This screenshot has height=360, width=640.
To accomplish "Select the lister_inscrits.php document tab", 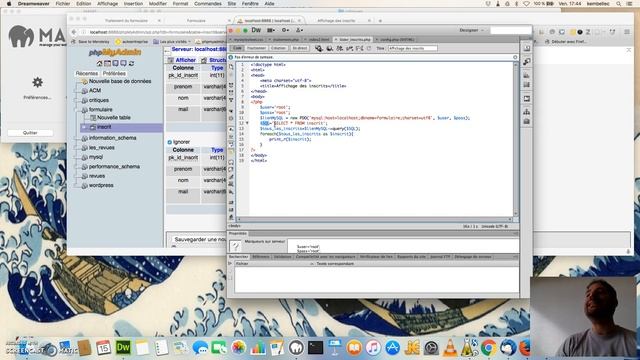I will click(353, 40).
